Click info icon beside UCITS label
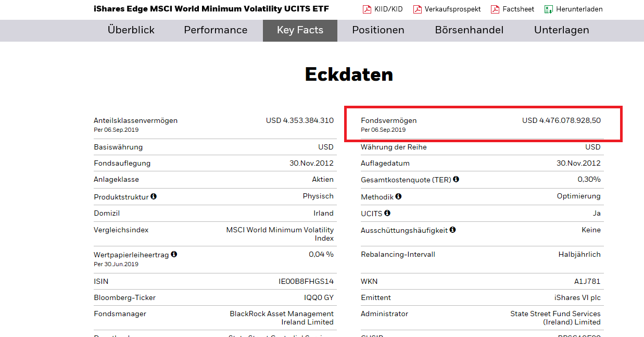Image resolution: width=644 pixels, height=337 pixels. pos(387,213)
